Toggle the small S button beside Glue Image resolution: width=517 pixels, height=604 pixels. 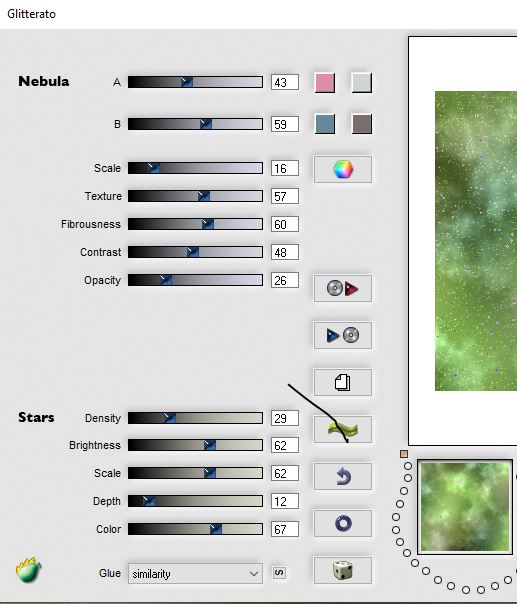279,573
